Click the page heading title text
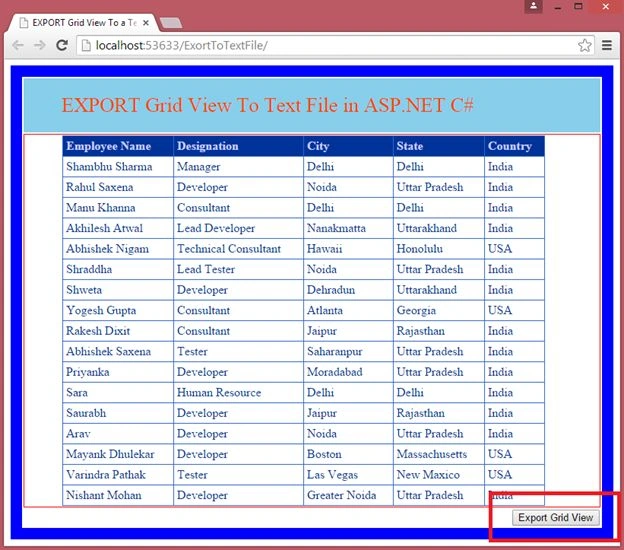Screen dimensions: 624x550 (267, 105)
